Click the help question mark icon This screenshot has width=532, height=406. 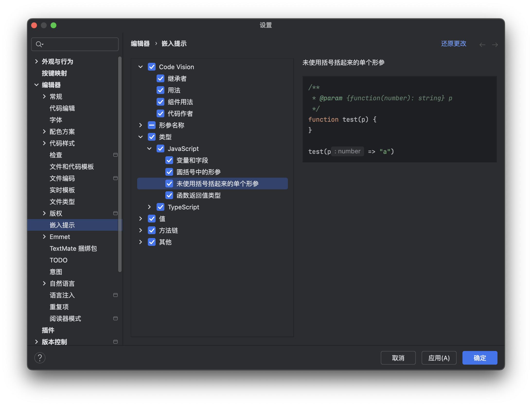pos(40,358)
